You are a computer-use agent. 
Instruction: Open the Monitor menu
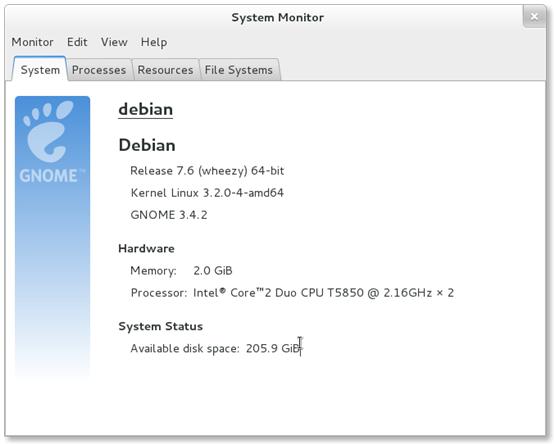click(x=33, y=42)
